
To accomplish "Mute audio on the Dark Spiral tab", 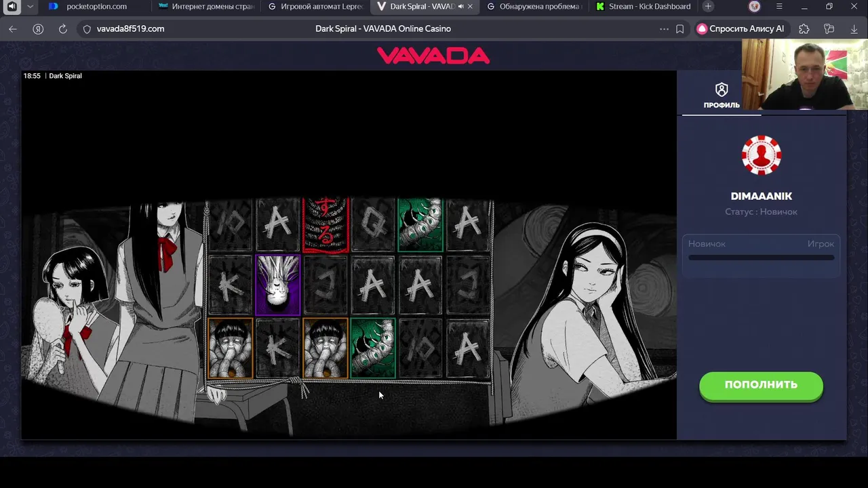I will (x=460, y=6).
